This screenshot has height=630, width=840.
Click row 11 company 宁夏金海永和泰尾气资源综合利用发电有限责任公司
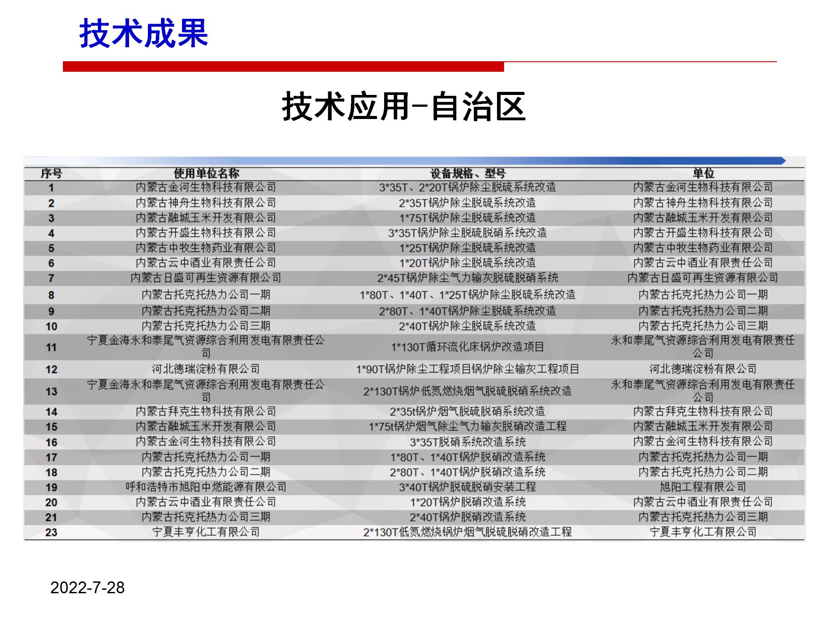[206, 347]
